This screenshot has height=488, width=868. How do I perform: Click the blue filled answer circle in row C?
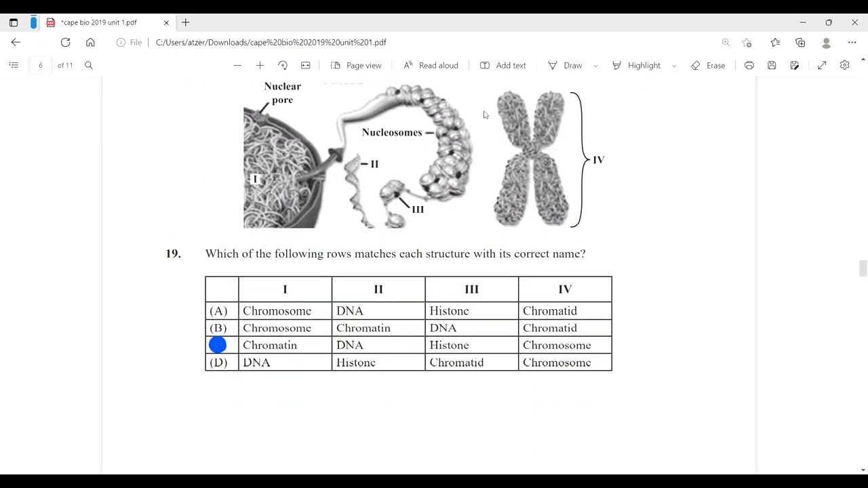(x=218, y=345)
